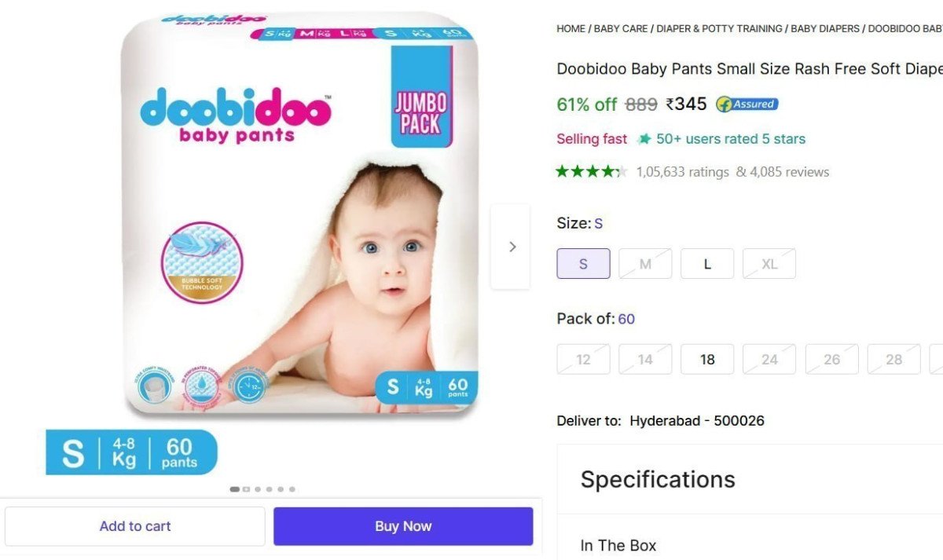
Task: Click the next image arrow chevron
Action: [x=512, y=247]
